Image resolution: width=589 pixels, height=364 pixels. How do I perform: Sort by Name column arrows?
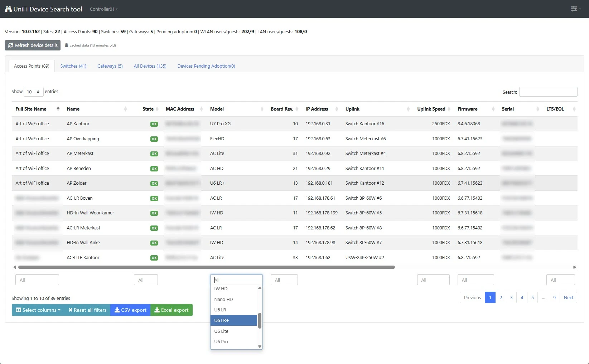[125, 109]
